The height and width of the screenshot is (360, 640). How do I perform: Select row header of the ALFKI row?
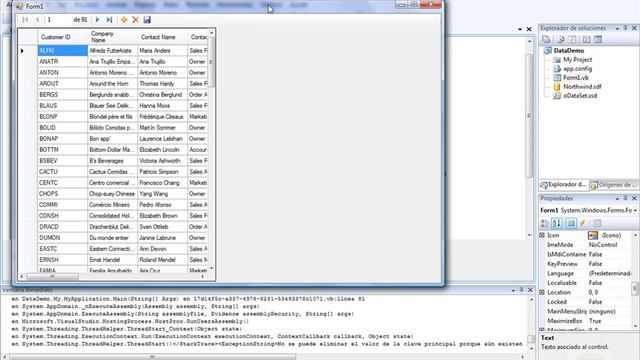point(28,51)
